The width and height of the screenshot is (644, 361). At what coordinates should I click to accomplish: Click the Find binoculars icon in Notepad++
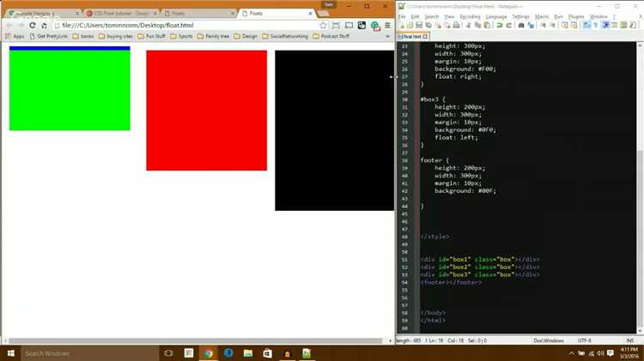[x=521, y=25]
